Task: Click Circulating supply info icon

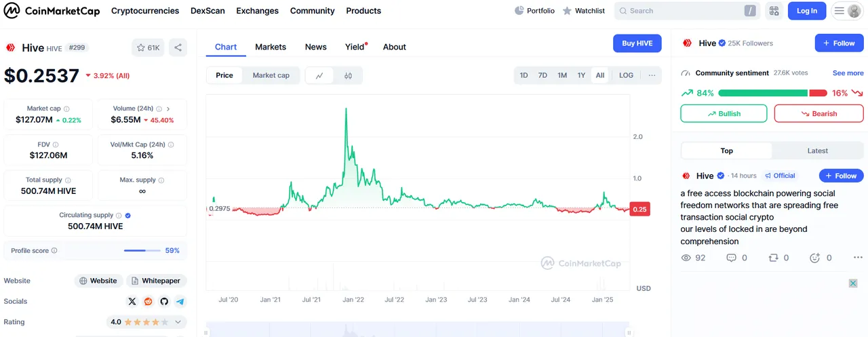Action: pos(119,215)
